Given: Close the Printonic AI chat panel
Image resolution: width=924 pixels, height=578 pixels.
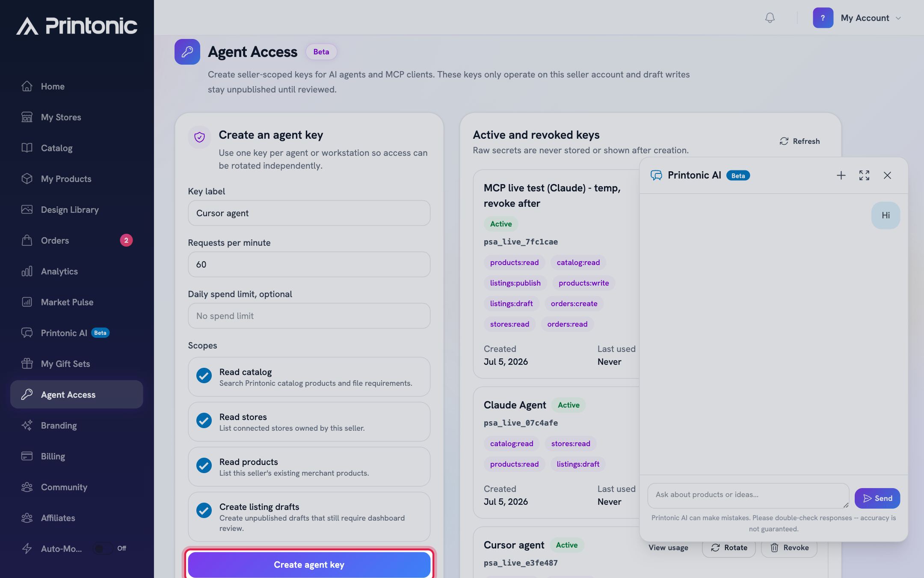Looking at the screenshot, I should point(887,176).
